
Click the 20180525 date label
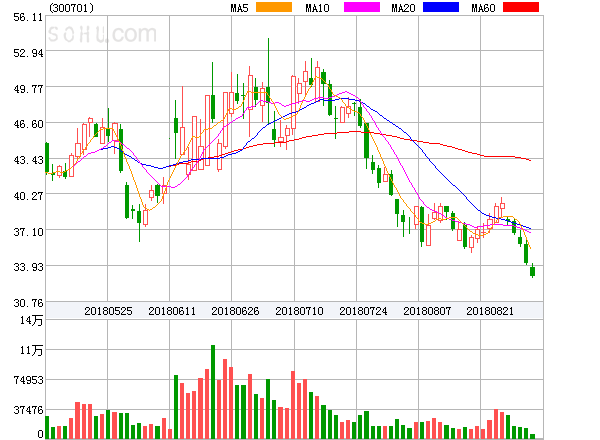coord(108,311)
